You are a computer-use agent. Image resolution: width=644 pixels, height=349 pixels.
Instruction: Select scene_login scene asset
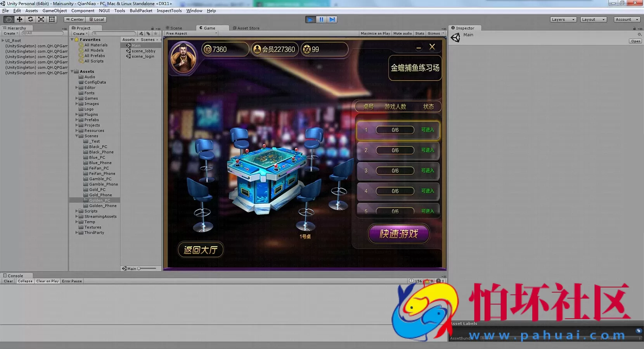140,56
